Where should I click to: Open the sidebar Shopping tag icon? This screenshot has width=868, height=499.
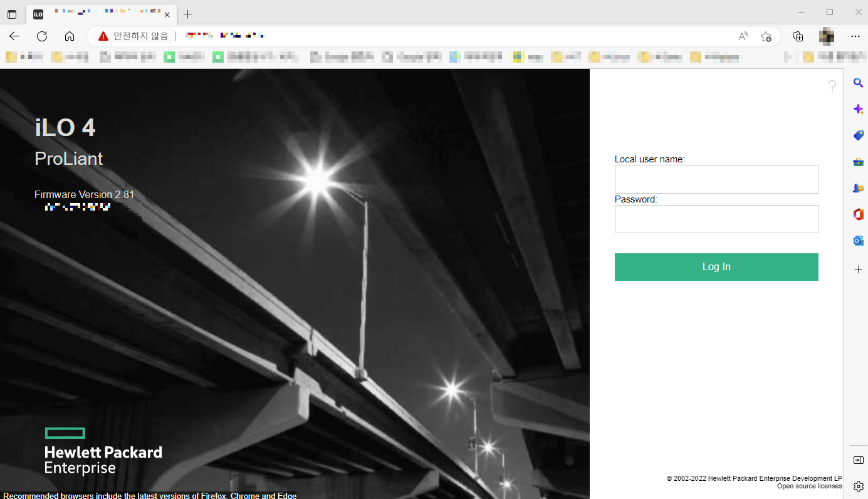point(859,135)
